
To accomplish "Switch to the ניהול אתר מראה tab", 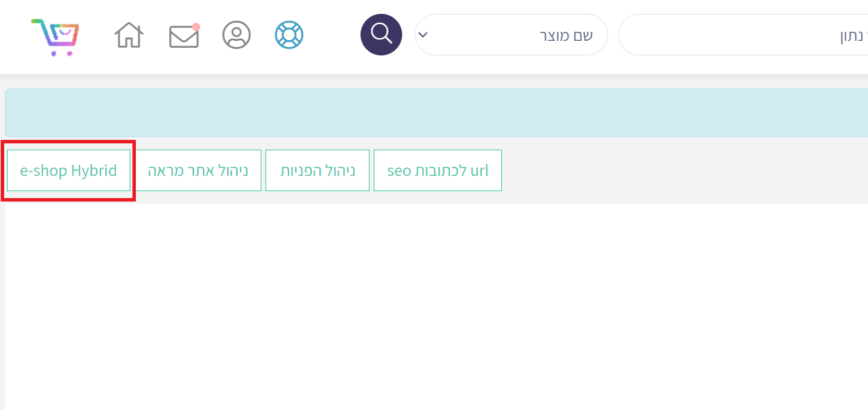I will (198, 170).
